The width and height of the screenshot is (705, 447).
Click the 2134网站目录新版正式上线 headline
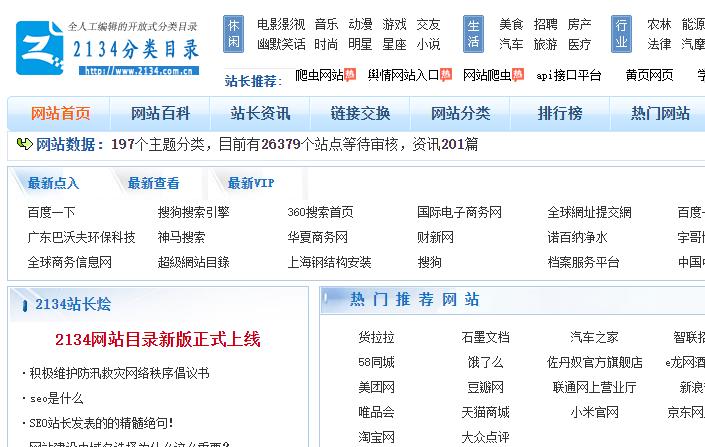[158, 340]
